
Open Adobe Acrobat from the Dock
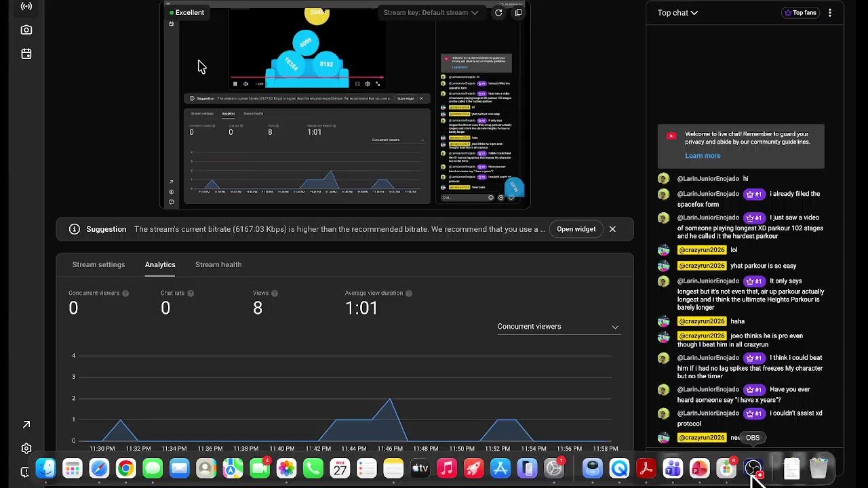click(646, 468)
